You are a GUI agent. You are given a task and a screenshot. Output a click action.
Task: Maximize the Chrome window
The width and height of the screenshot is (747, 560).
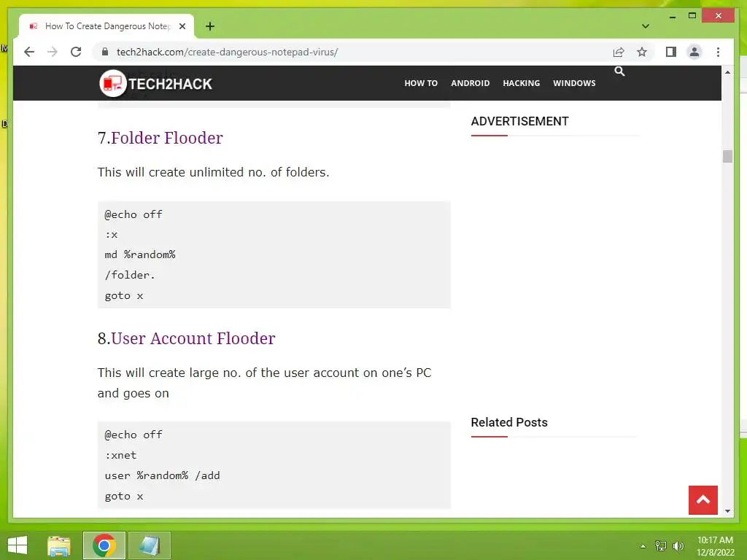click(x=692, y=16)
